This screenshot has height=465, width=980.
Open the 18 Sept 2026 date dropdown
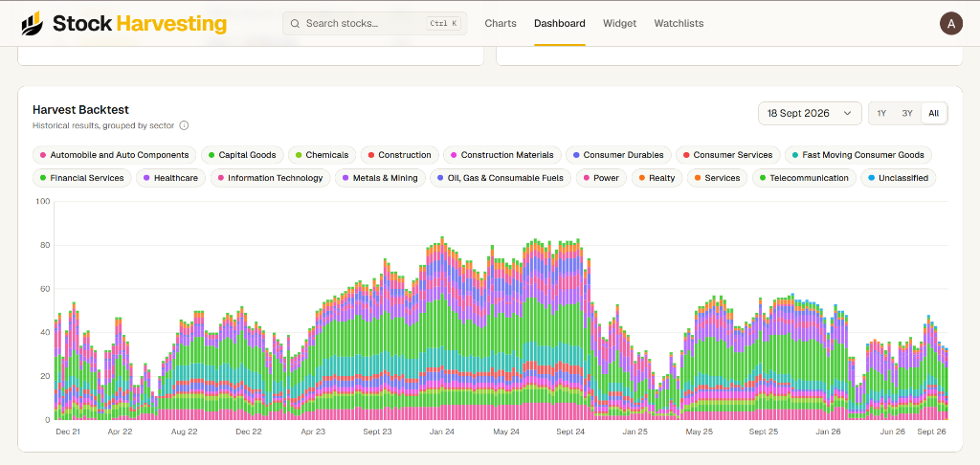(x=810, y=113)
